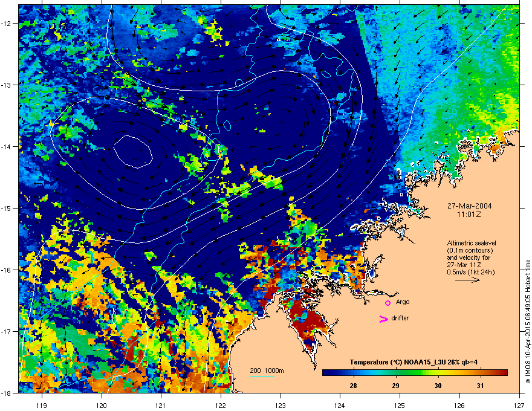The height and width of the screenshot is (411, 532).
Task: Click the color bar label 28
Action: click(x=353, y=386)
